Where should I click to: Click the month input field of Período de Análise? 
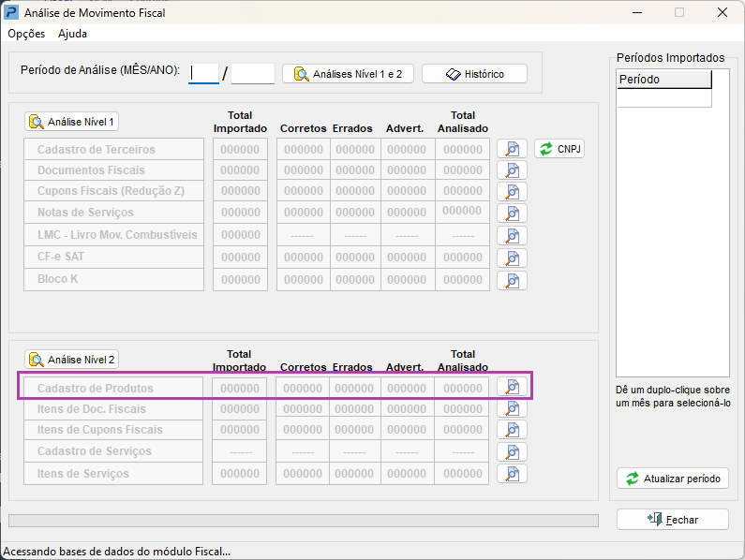coord(203,74)
